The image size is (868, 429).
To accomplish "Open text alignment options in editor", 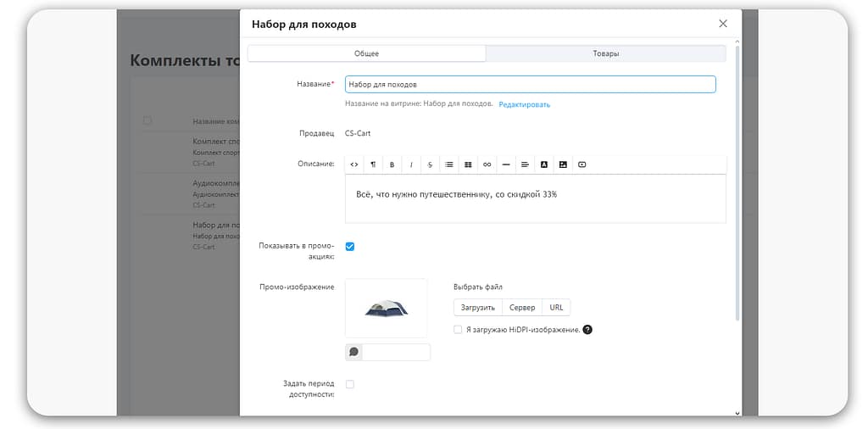I will (x=525, y=164).
